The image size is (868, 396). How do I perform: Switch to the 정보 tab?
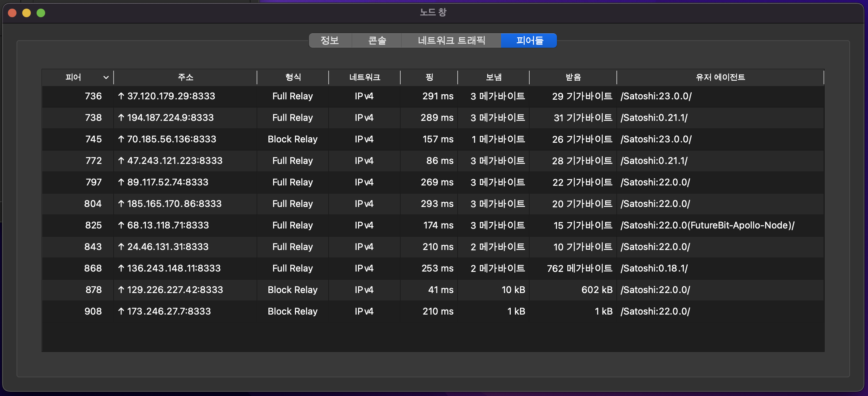coord(330,41)
